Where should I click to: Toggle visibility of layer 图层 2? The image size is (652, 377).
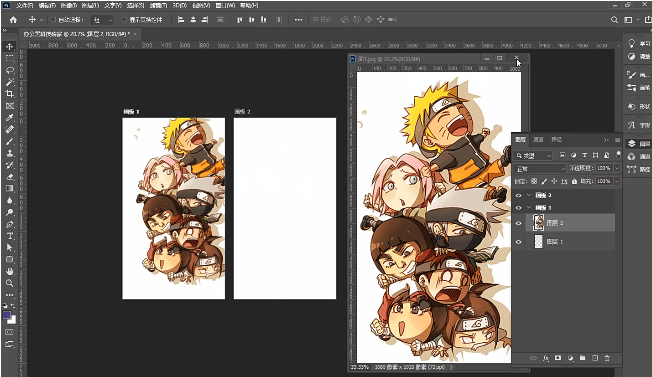tap(519, 223)
